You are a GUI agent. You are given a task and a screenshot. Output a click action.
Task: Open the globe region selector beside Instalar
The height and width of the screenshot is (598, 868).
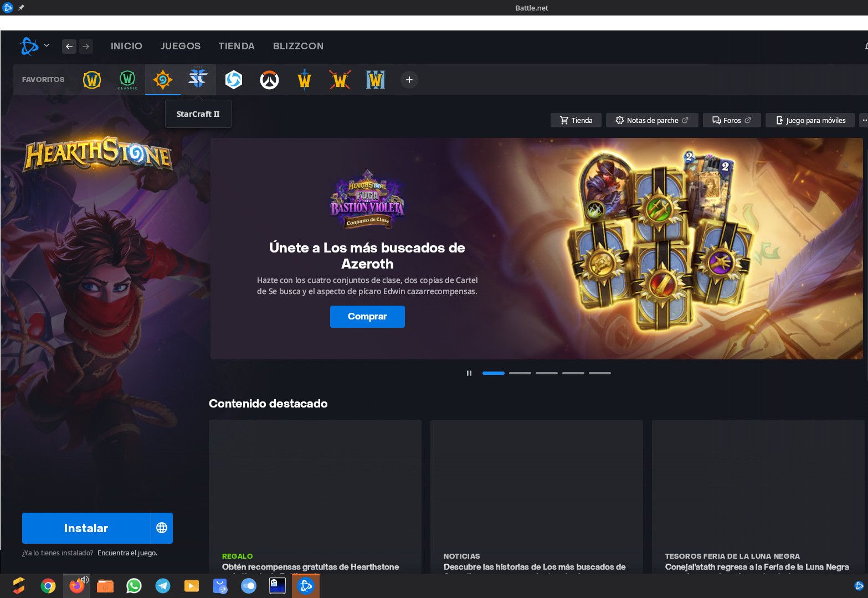pyautogui.click(x=162, y=528)
